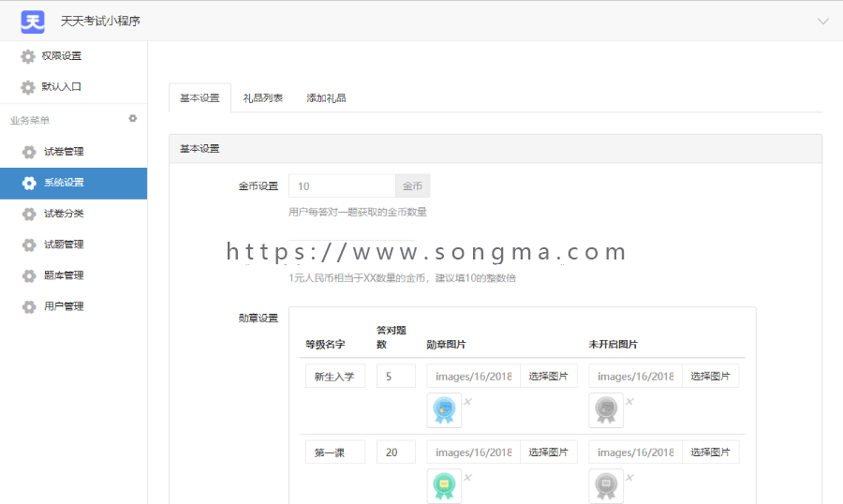Click the gear icon beside 用户管理

click(29, 306)
